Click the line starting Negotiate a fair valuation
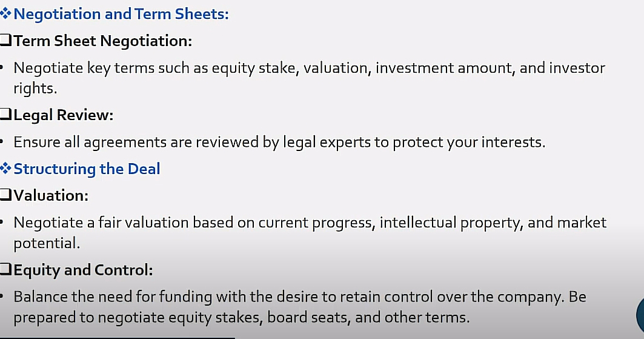 [310, 223]
